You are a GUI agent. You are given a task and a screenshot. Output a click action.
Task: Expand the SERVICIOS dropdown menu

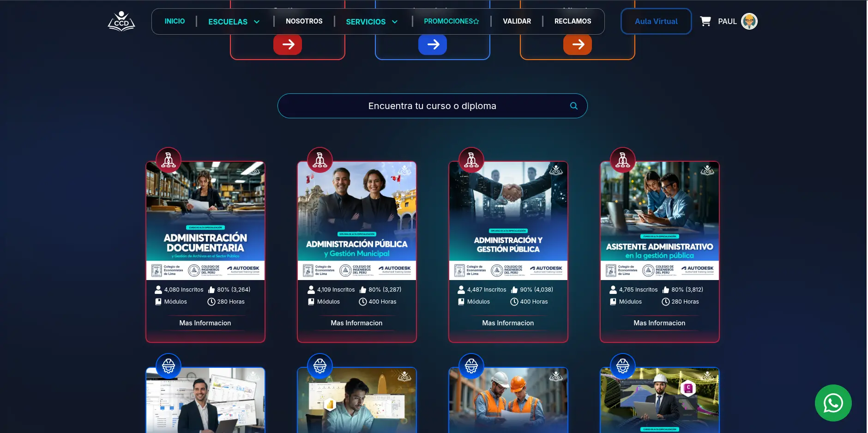click(x=372, y=22)
